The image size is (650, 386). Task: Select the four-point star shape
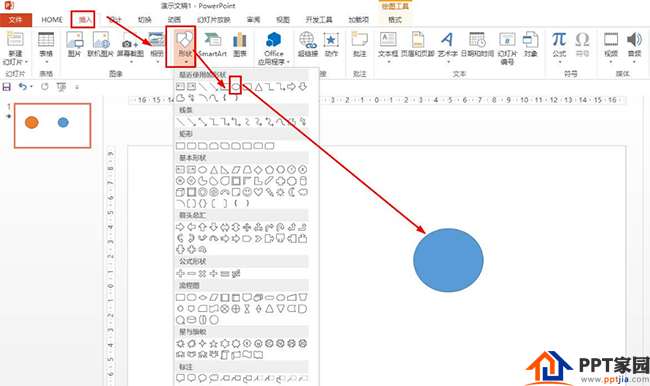coord(202,343)
